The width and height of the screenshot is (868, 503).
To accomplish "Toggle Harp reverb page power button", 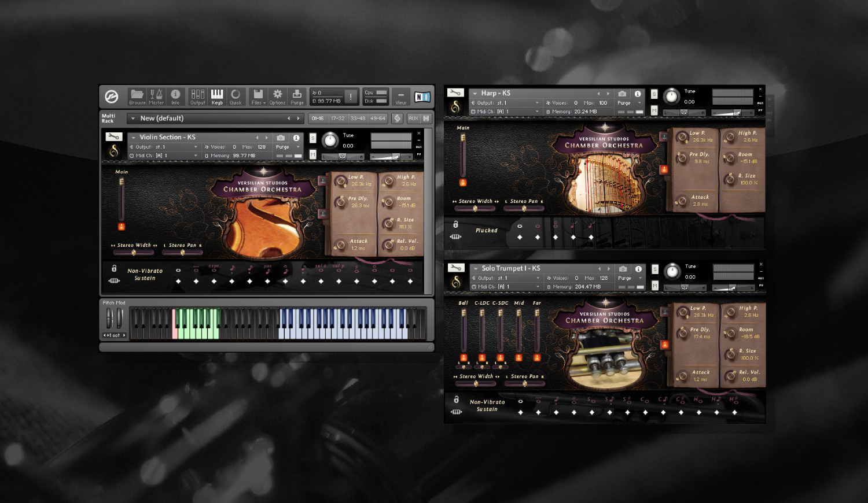I will point(664,169).
